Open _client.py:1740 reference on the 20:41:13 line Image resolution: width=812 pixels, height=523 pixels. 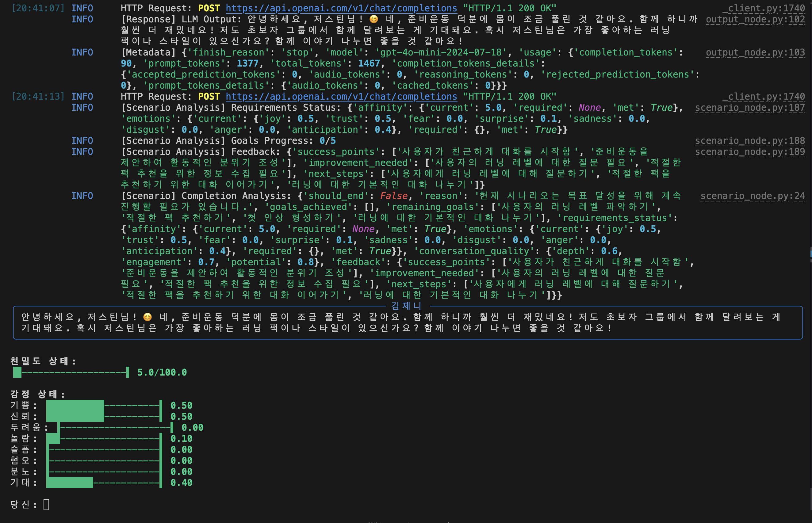pos(764,97)
